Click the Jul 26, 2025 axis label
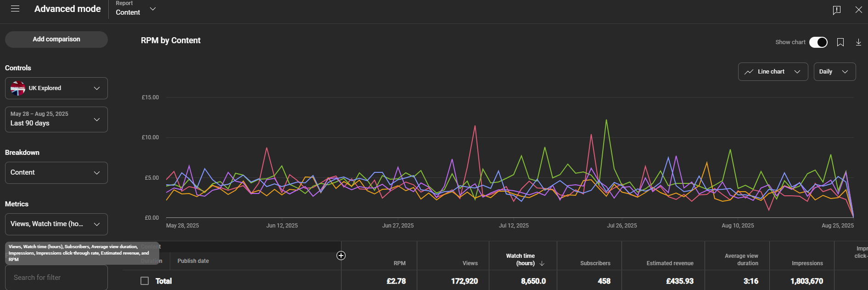Screen dimensions: 868x290 point(622,226)
